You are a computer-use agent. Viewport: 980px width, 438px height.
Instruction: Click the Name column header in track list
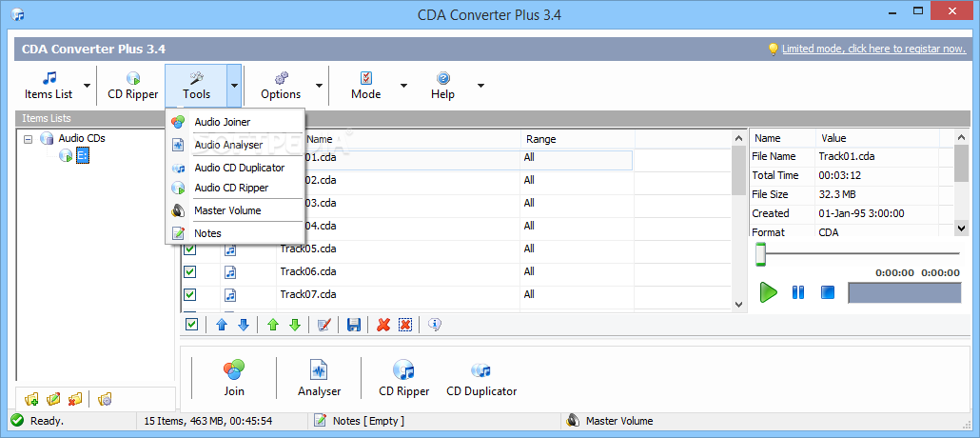coord(398,139)
